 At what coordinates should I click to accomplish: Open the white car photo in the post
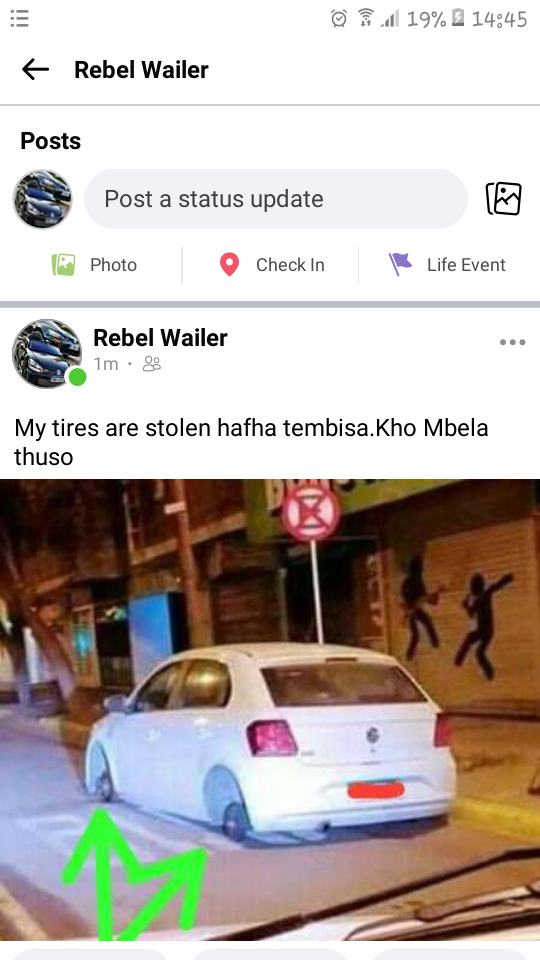point(270,710)
